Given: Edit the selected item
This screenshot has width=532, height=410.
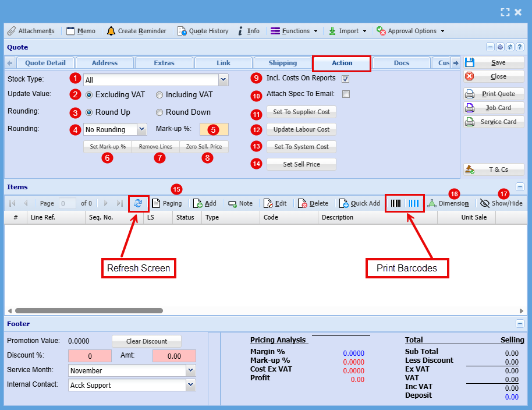Looking at the screenshot, I should click(275, 203).
